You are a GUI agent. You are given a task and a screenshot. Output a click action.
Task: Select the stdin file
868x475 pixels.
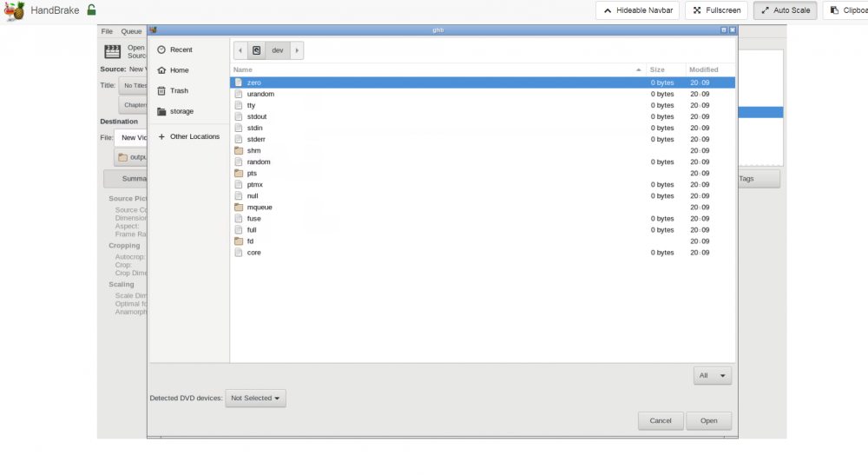(x=482, y=128)
